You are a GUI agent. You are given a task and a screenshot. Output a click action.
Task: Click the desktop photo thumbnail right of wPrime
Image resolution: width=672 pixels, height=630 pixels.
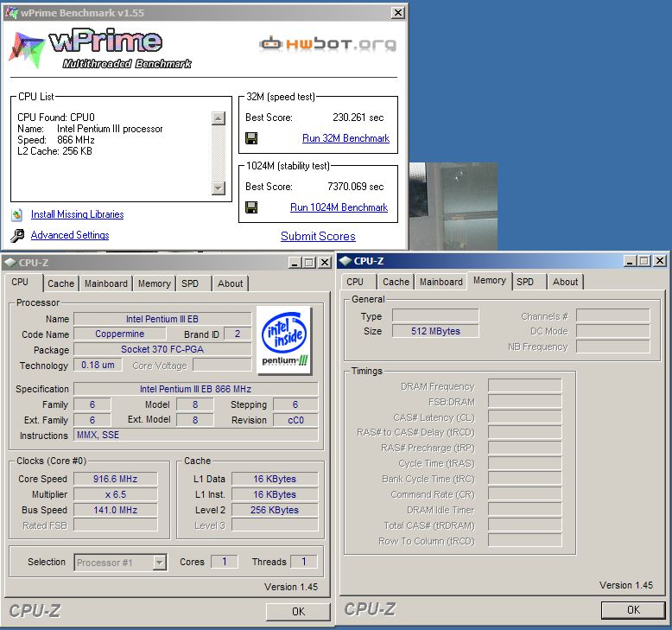(x=453, y=207)
